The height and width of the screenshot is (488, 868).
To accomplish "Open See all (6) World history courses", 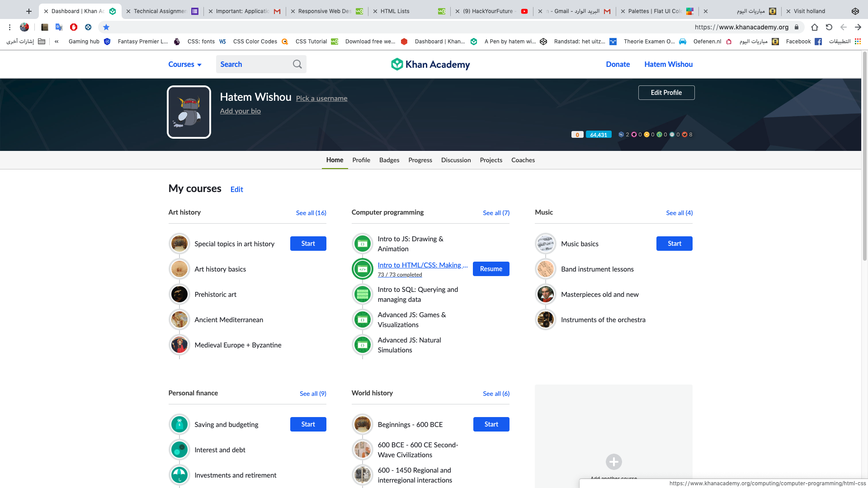I will click(x=496, y=394).
